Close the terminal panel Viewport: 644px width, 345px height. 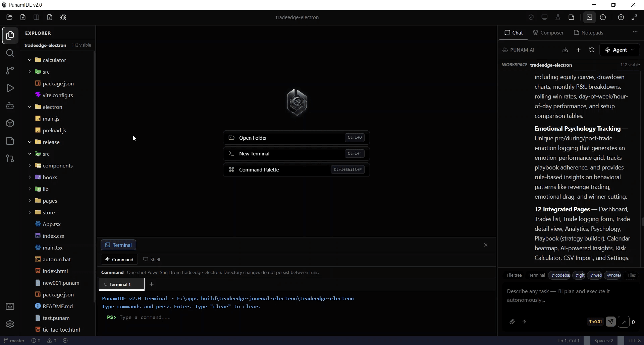pos(486,245)
